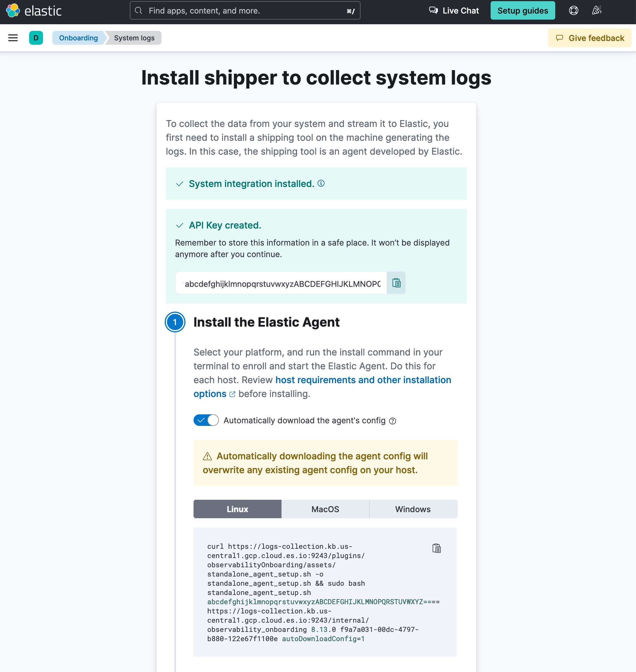Image resolution: width=636 pixels, height=672 pixels.
Task: Click 'Install shipper to collect system logs' title
Action: coord(316,78)
